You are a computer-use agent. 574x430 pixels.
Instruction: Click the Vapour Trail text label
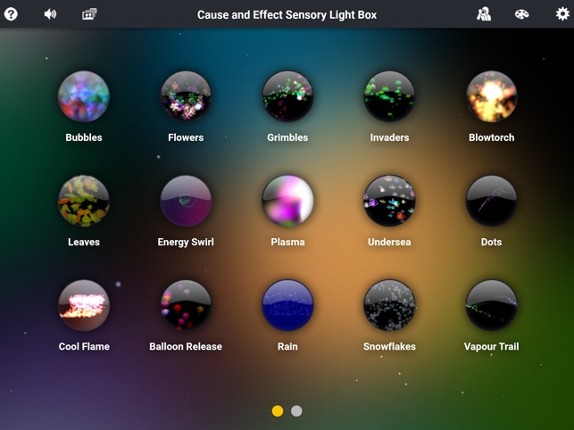[x=492, y=347]
